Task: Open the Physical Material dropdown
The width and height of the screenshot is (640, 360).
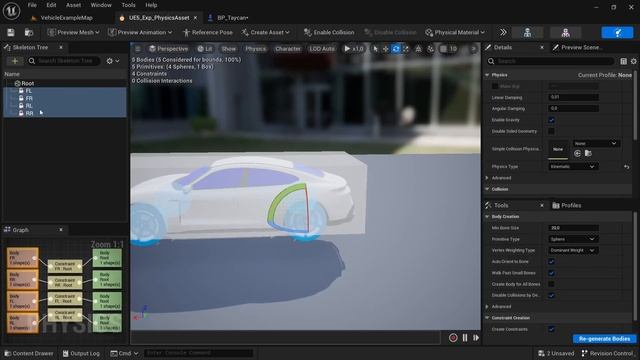Action: pos(455,32)
